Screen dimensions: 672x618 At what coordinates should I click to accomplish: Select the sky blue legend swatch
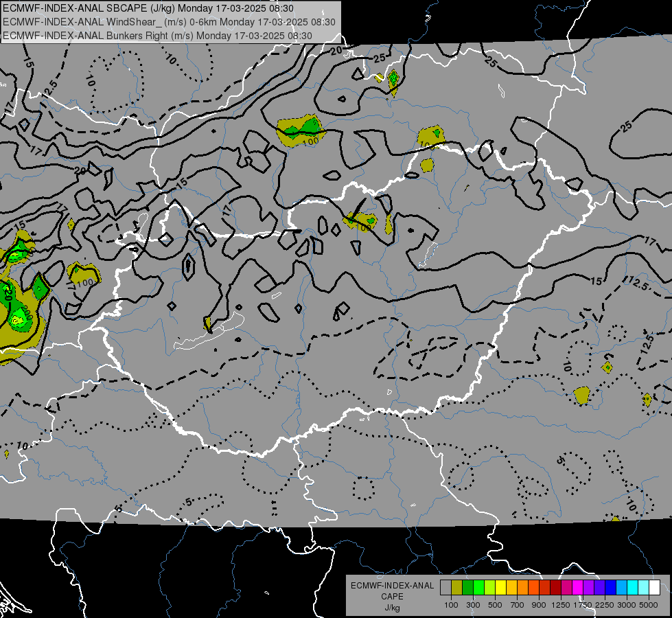[x=622, y=588]
